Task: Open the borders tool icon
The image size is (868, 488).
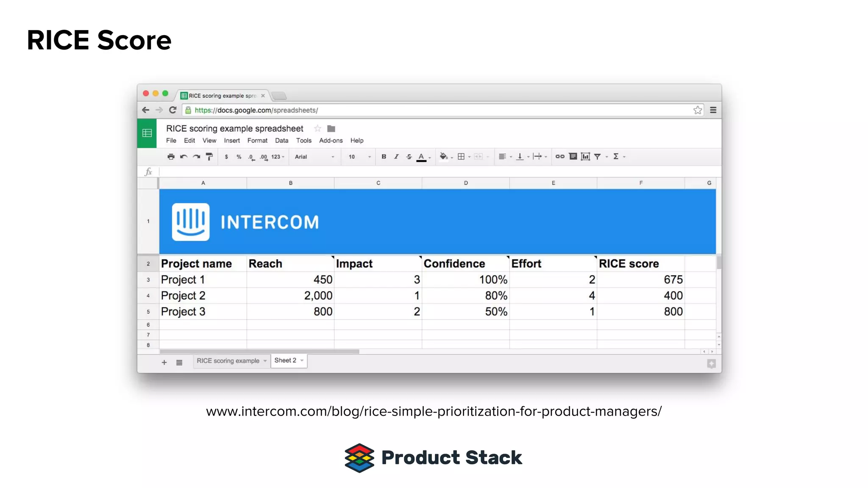Action: point(461,157)
